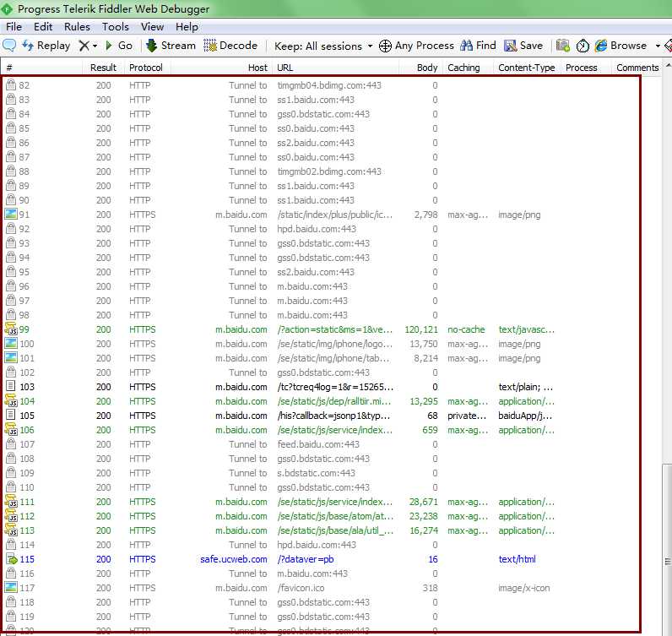
Task: Sort by the Host column header
Action: pos(221,68)
